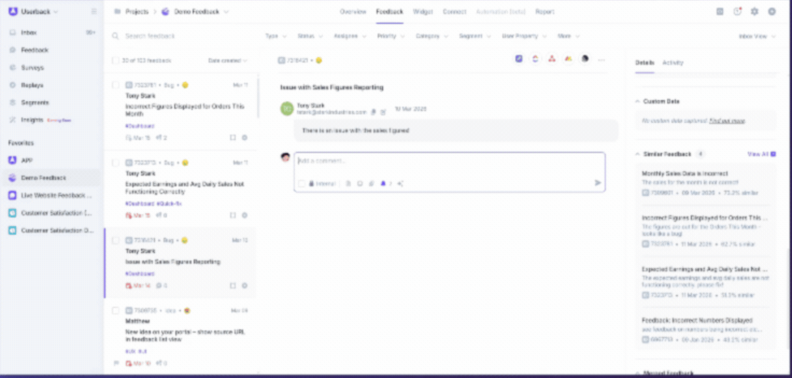Toggle the select-all feedback checkbox
792x378 pixels.
click(x=116, y=61)
